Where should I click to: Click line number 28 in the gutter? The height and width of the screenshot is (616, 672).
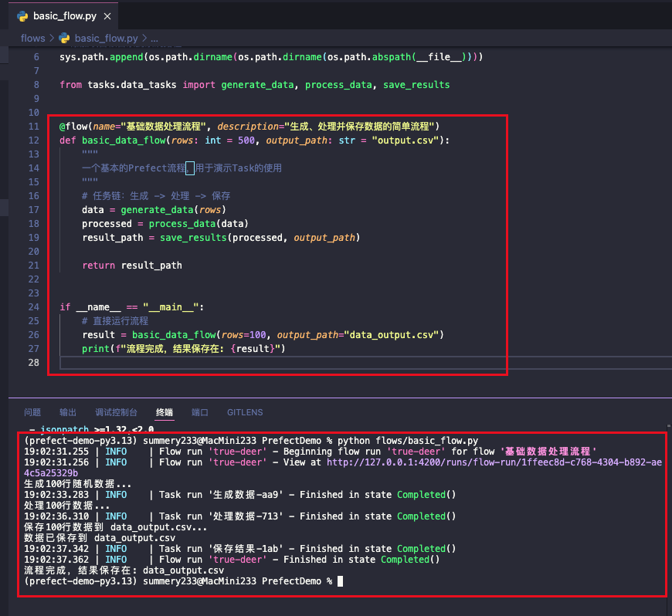(x=33, y=362)
